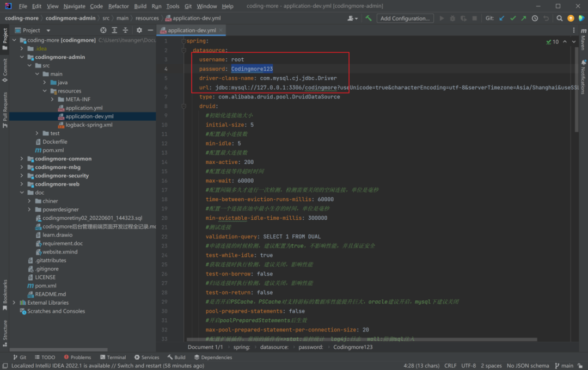Click the user account icon in toolbar
Viewport: 588px width, 370px height.
click(x=352, y=18)
